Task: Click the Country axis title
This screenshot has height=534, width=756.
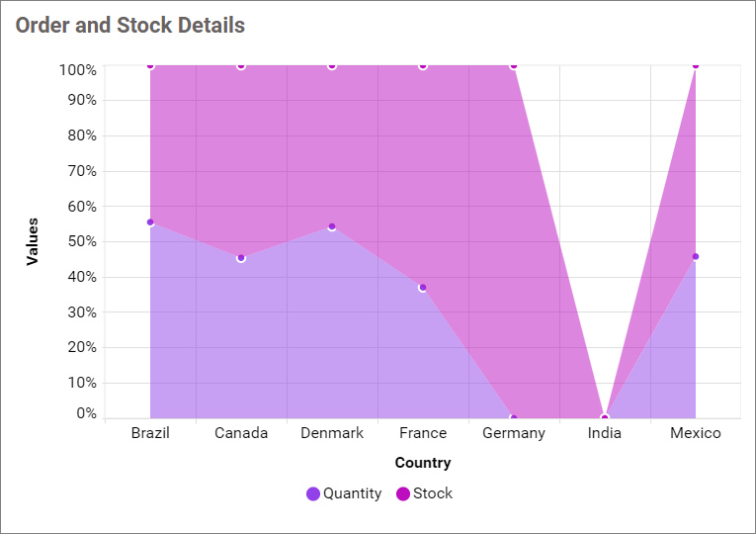Action: coord(423,463)
